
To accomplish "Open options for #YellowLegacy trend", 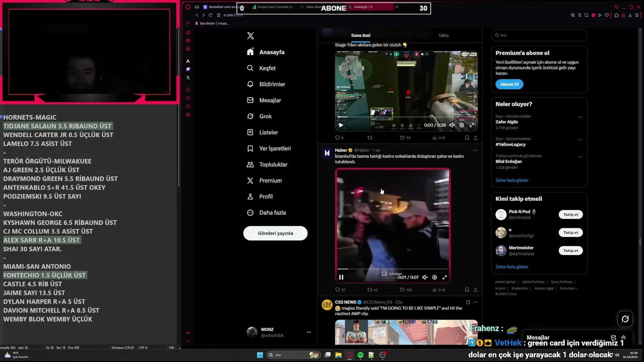I will pos(580,139).
